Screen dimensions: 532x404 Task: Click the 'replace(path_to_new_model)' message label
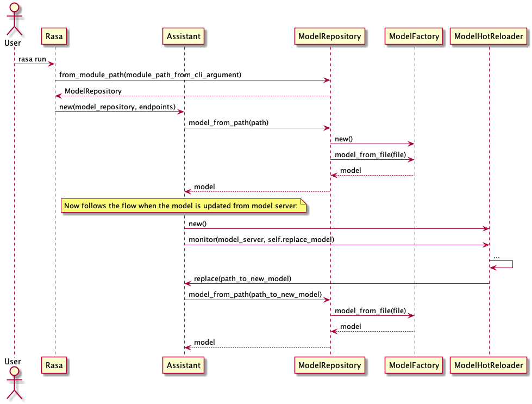tap(242, 279)
